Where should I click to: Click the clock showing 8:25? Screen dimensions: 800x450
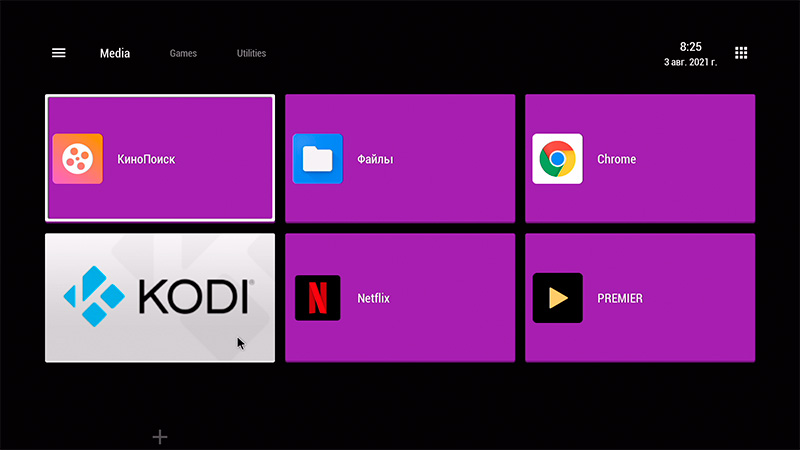[x=690, y=47]
